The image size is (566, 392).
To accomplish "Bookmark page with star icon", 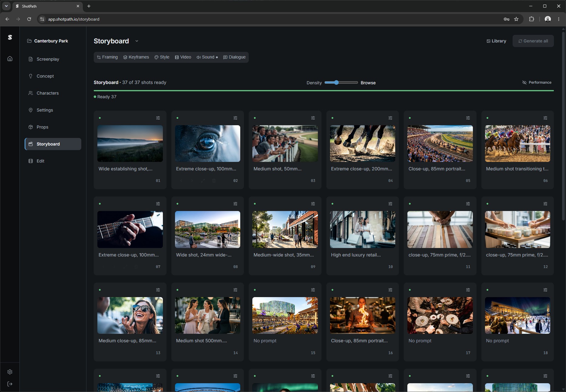I will pos(516,19).
